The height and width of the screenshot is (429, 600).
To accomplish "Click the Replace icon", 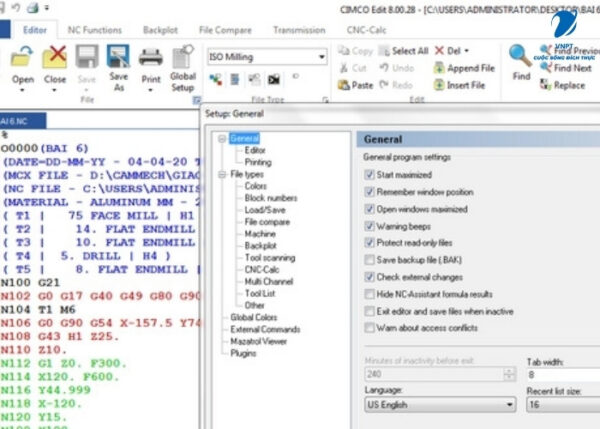I will point(545,85).
